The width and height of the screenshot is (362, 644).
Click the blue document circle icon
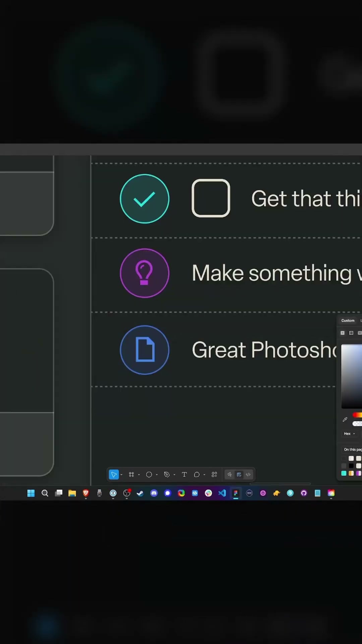point(144,350)
